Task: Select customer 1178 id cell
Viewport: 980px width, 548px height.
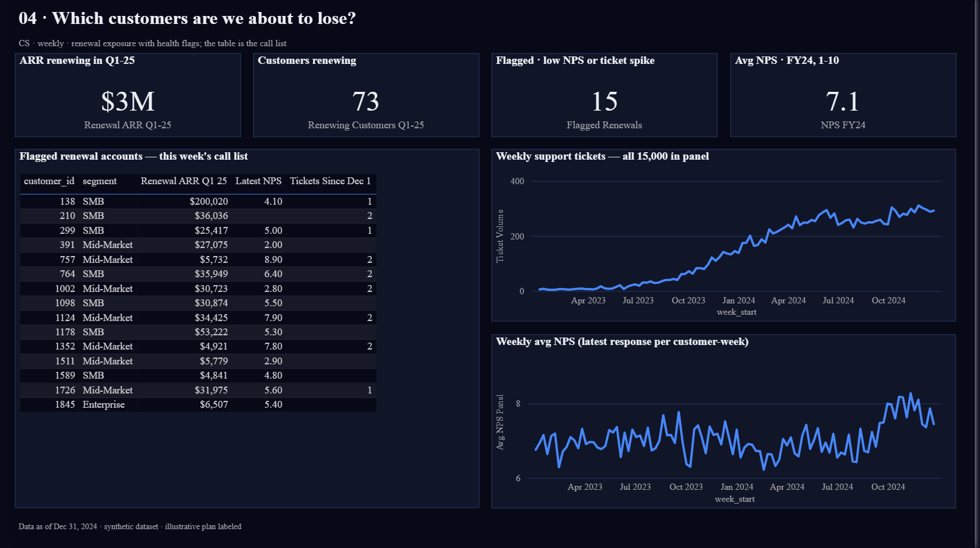Action: point(65,332)
